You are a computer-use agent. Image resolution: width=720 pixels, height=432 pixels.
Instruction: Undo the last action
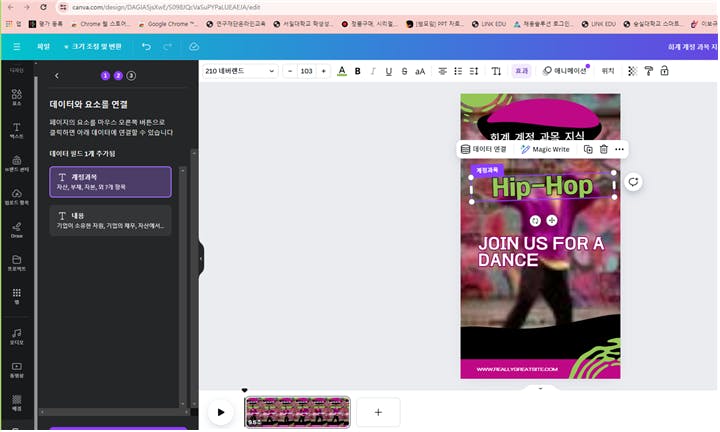[146, 46]
